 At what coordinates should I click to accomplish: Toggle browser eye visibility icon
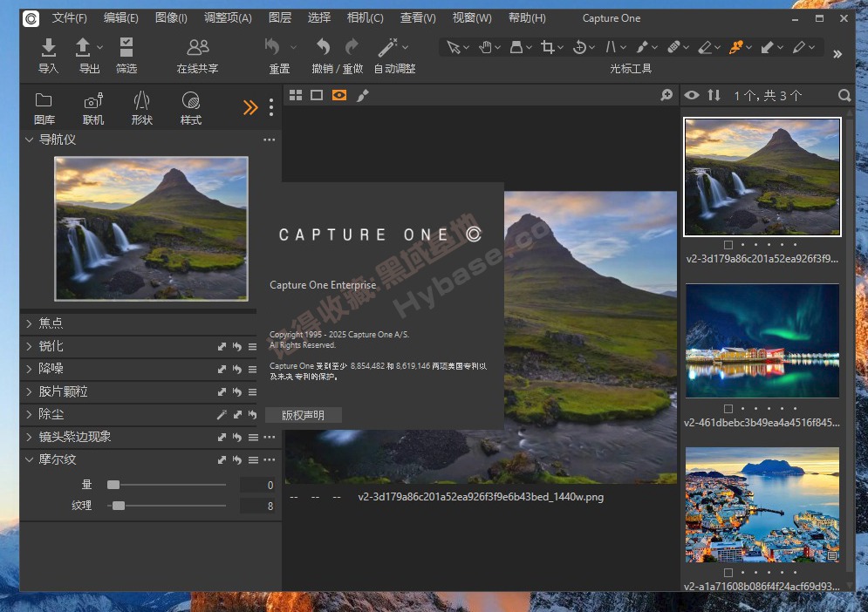[692, 95]
